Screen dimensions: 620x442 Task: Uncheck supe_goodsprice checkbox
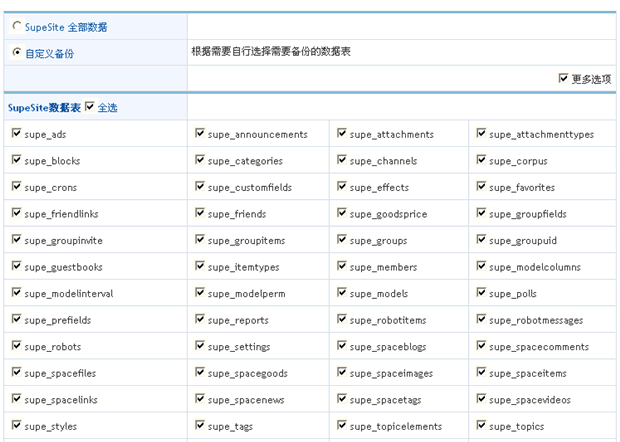tap(342, 212)
